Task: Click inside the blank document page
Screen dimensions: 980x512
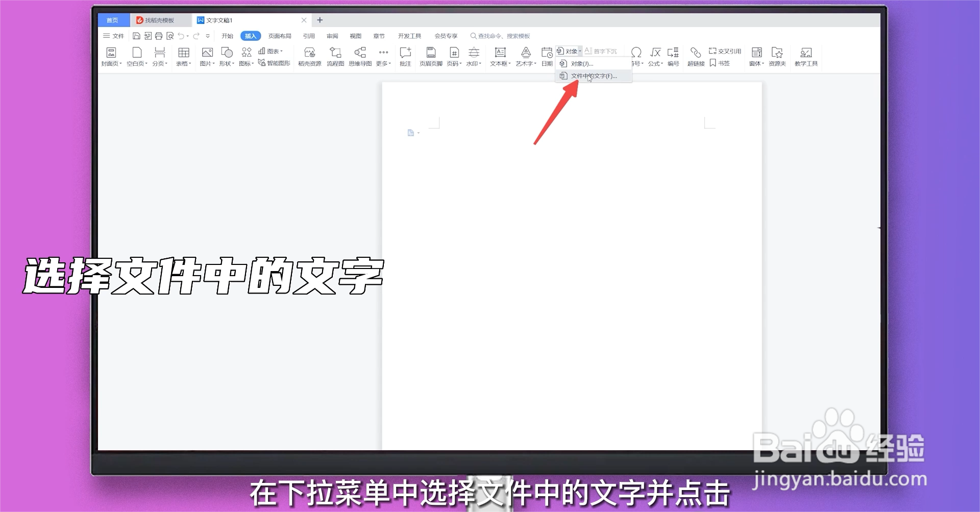Action: tap(572, 265)
